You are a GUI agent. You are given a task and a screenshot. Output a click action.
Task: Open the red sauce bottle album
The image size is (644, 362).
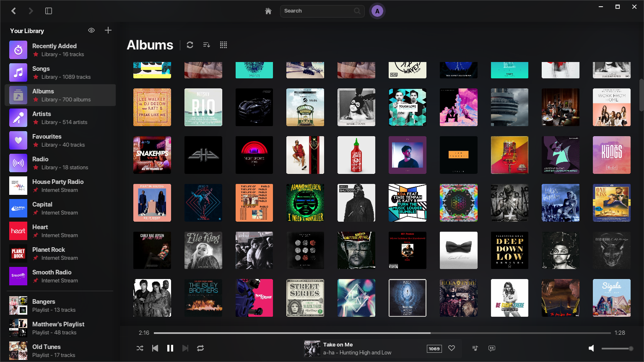pos(356,155)
